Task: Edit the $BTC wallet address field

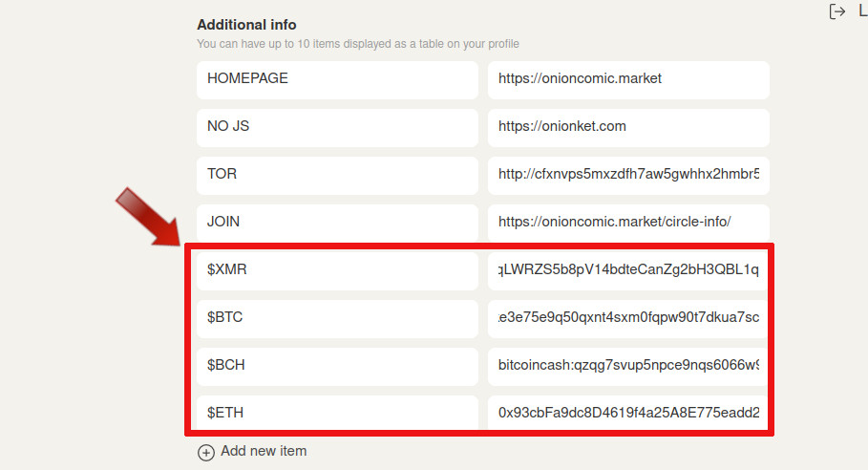Action: (628, 319)
